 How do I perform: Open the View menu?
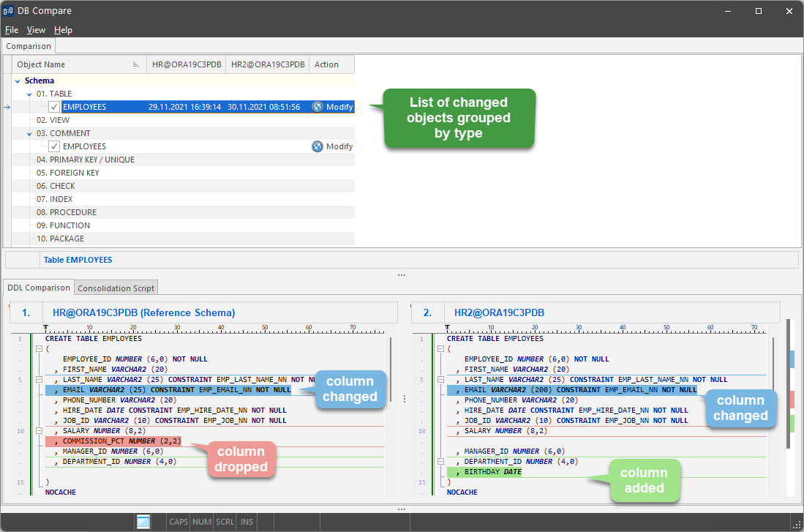coord(35,30)
